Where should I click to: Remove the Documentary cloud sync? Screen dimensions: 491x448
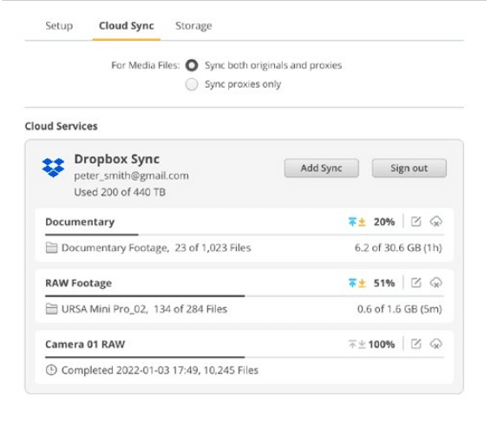pyautogui.click(x=435, y=221)
